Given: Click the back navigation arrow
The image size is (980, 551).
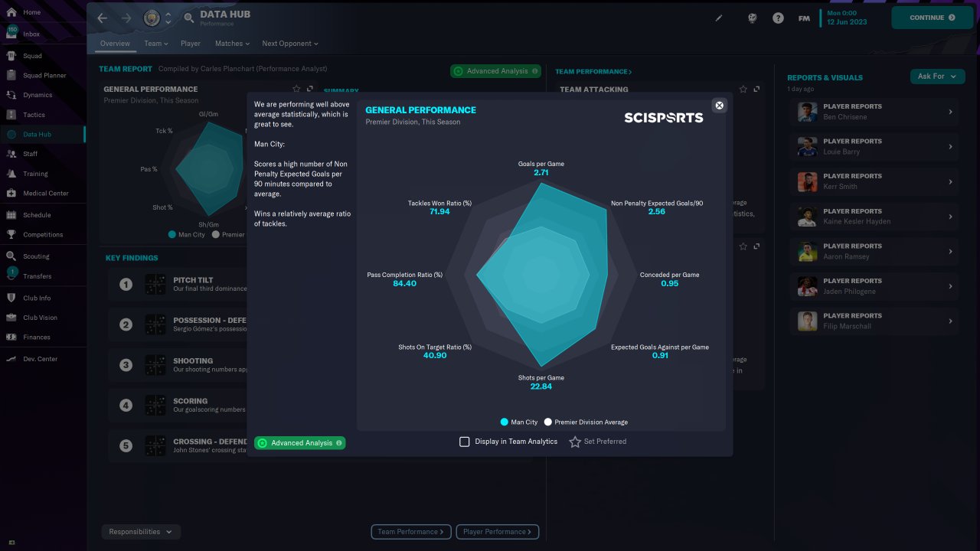Looking at the screenshot, I should pyautogui.click(x=103, y=18).
